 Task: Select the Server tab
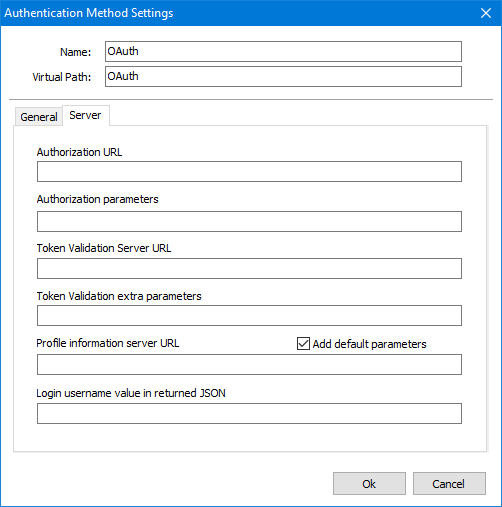86,115
